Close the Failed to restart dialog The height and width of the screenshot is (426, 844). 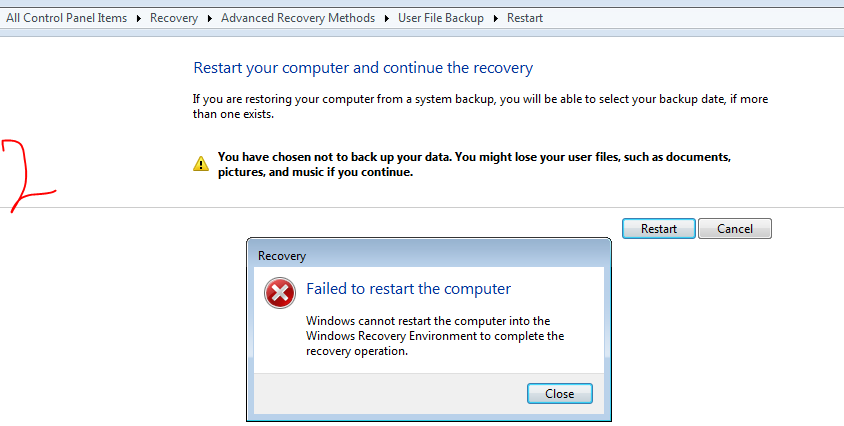click(x=560, y=394)
